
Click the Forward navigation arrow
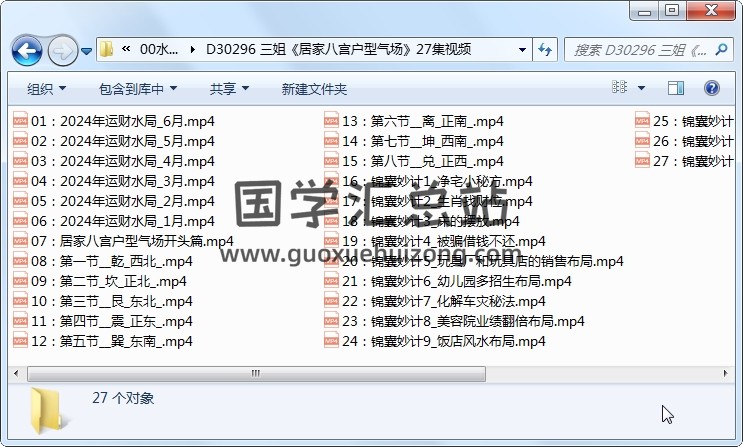point(63,50)
